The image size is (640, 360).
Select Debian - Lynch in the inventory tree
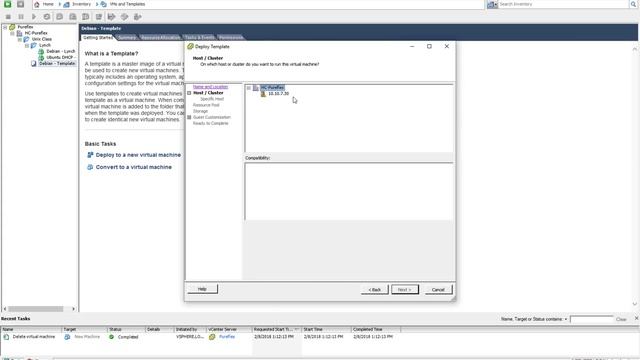(x=61, y=51)
